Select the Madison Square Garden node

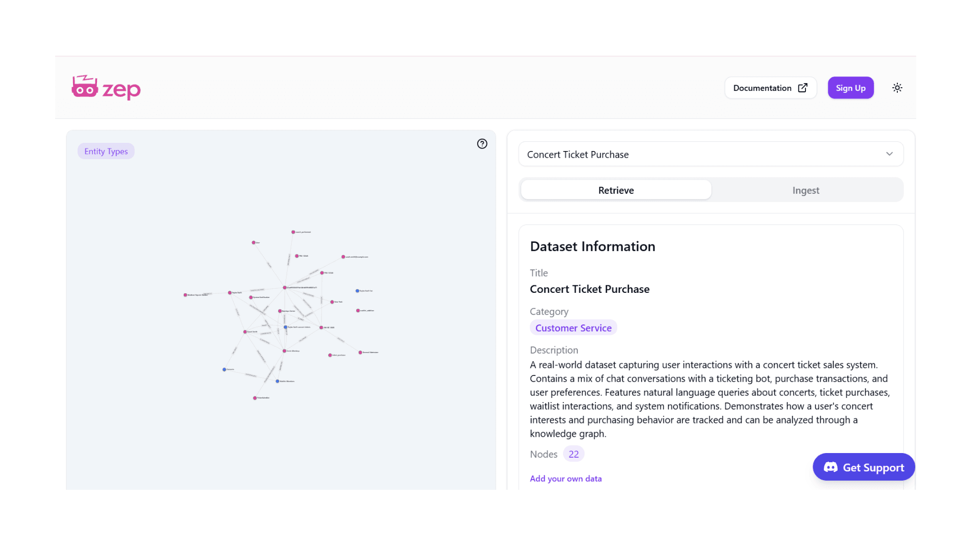pyautogui.click(x=185, y=295)
